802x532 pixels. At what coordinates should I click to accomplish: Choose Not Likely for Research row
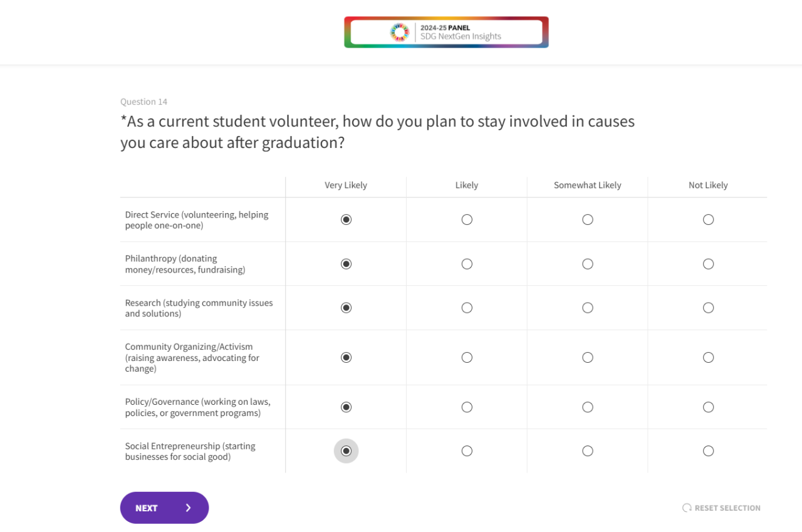(x=708, y=308)
